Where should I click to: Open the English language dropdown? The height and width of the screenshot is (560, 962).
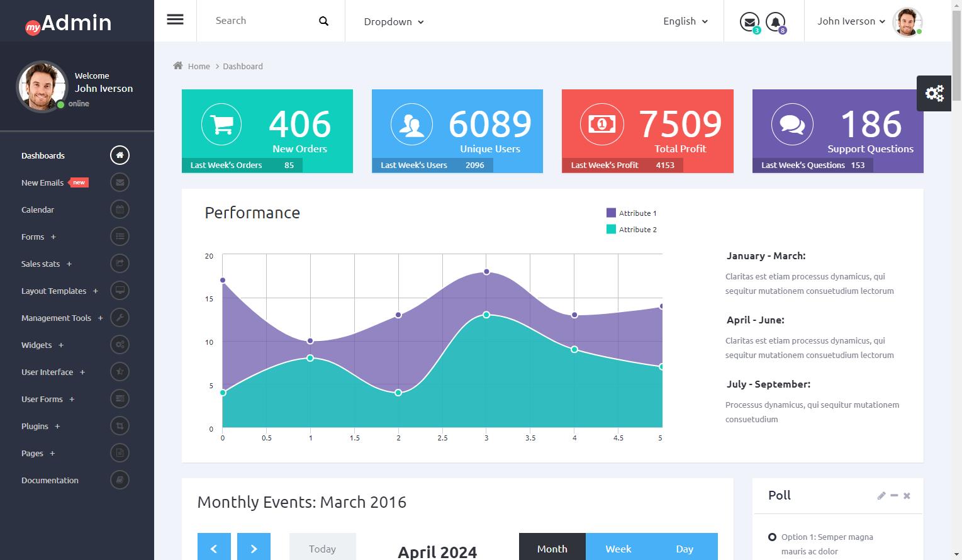point(686,21)
